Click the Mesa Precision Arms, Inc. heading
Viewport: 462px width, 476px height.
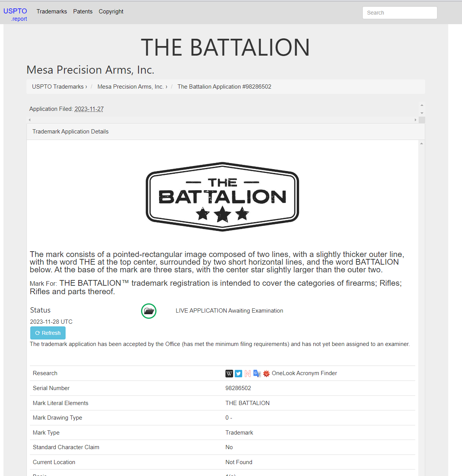coord(90,70)
